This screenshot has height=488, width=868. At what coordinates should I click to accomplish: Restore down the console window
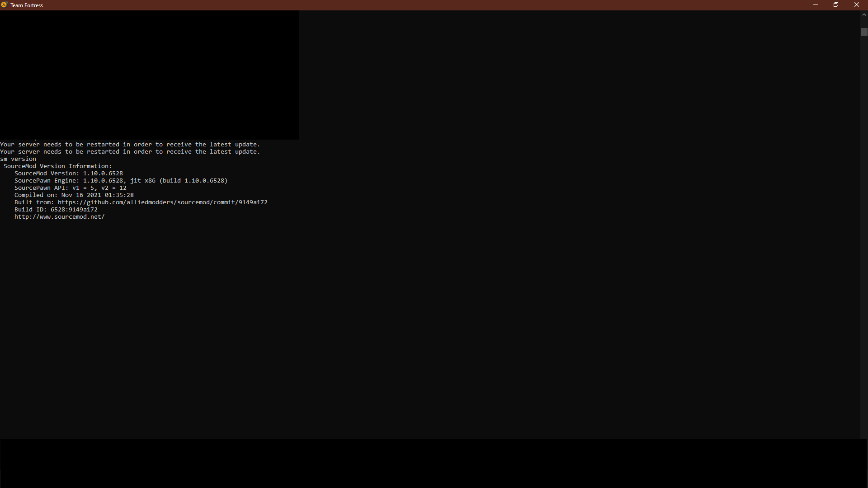[836, 5]
